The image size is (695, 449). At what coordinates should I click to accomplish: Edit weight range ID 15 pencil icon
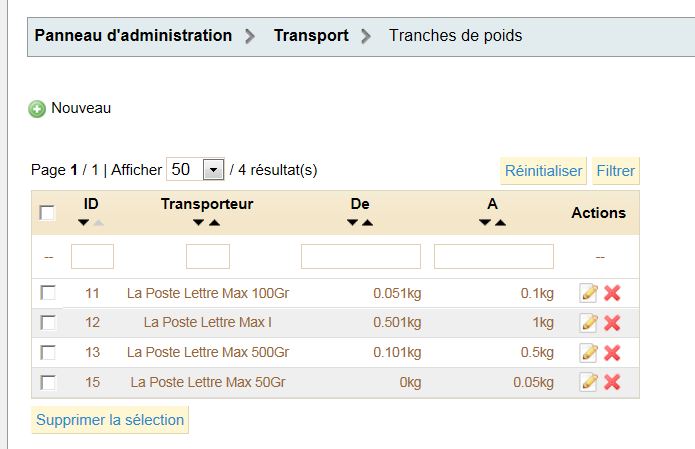589,382
